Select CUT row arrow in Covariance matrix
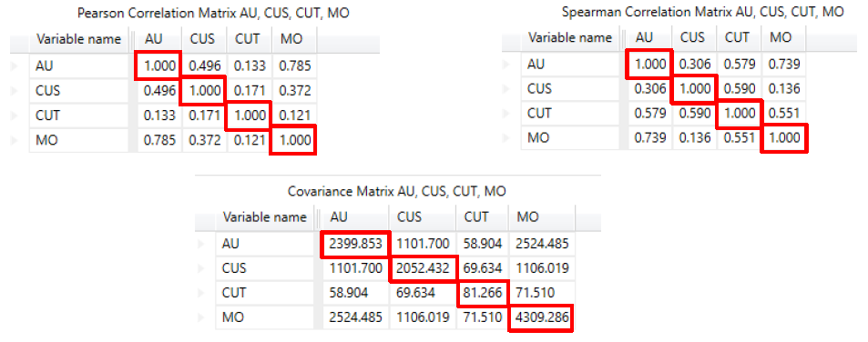The width and height of the screenshot is (868, 342). (202, 293)
